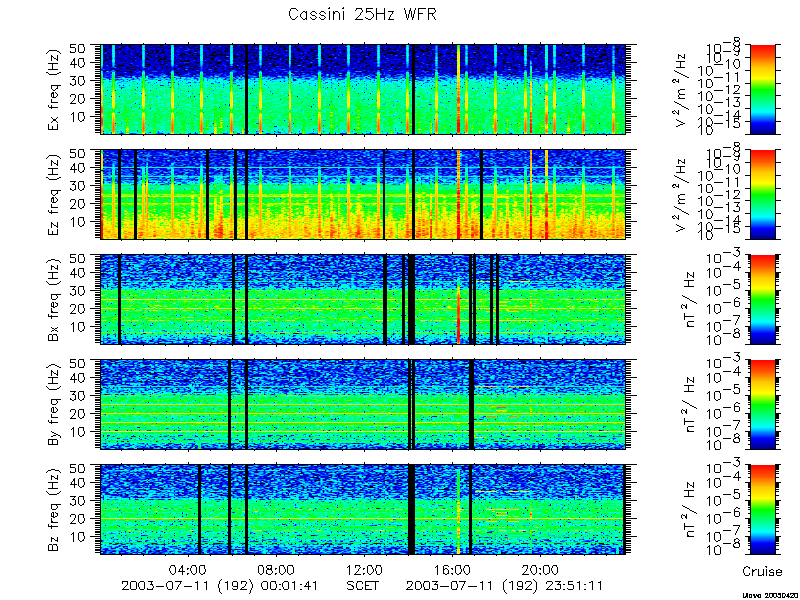Click the Ez spectrogram panel
The height and width of the screenshot is (600, 800).
[363, 194]
